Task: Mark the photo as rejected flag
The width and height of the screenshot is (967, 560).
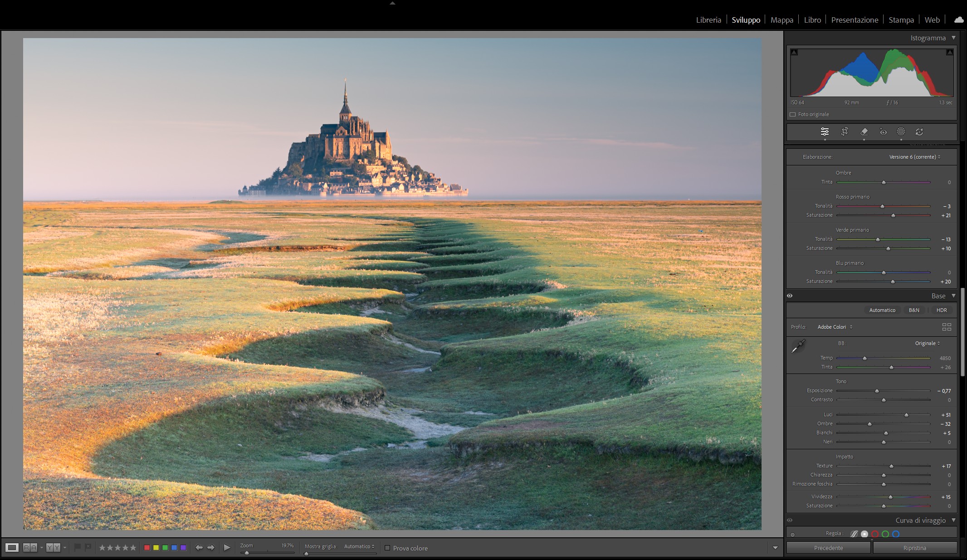Action: tap(88, 547)
